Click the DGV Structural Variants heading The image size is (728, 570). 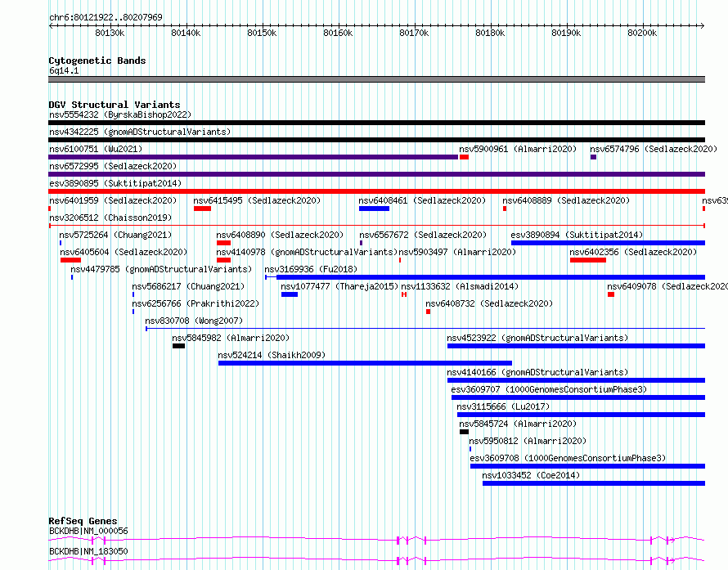pos(115,105)
